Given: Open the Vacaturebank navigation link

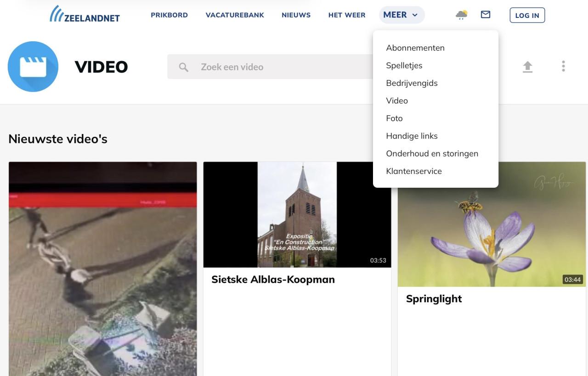Looking at the screenshot, I should pyautogui.click(x=235, y=15).
